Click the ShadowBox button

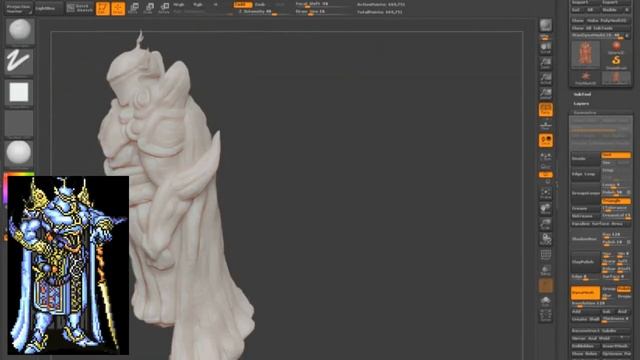pyautogui.click(x=585, y=239)
